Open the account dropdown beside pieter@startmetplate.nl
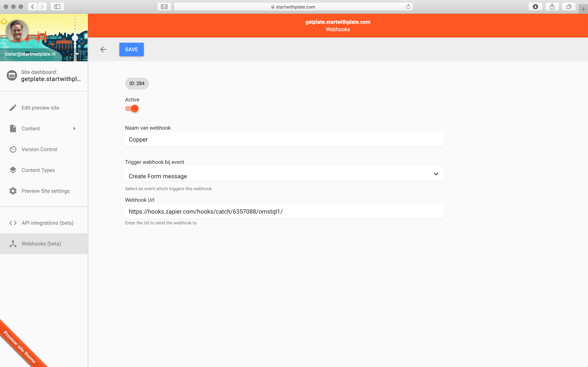The image size is (588, 367). click(x=77, y=54)
